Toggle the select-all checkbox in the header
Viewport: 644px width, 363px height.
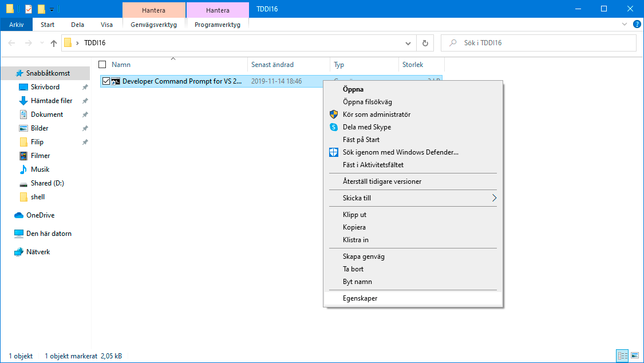click(x=102, y=65)
